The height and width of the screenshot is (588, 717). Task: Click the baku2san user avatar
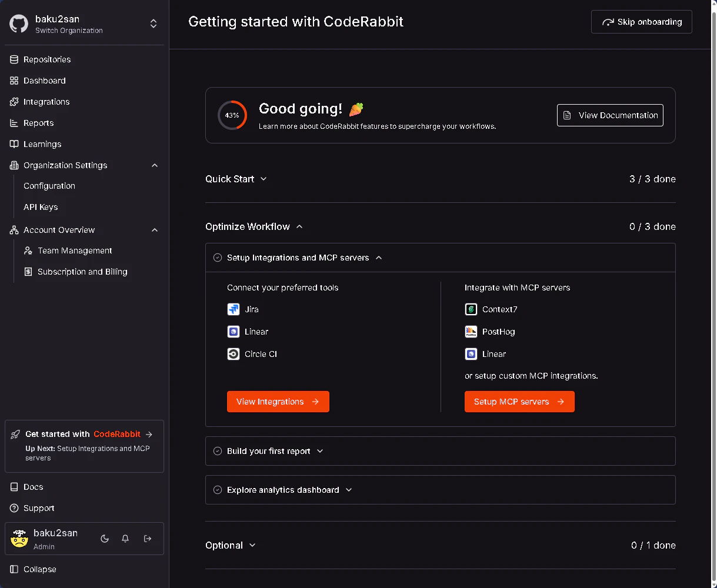click(x=19, y=539)
